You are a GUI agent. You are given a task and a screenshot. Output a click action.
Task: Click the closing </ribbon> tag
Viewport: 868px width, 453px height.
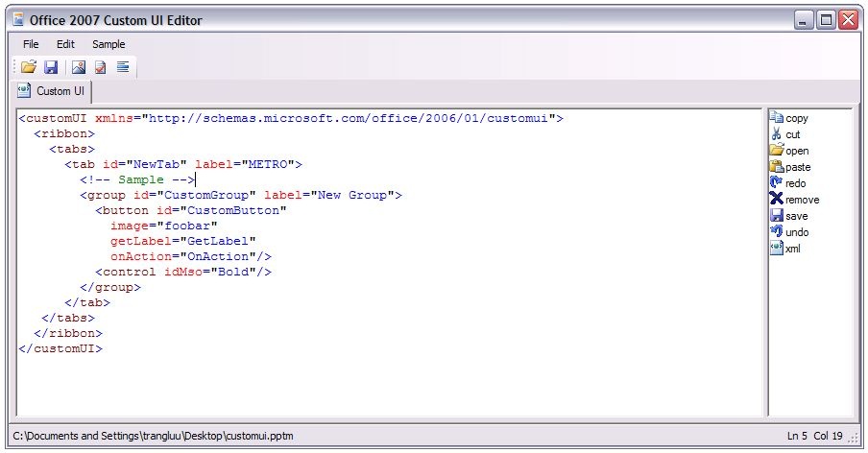[x=68, y=334]
